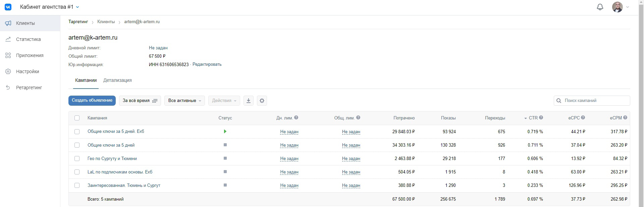Sort the table by the CTR column
Image resolution: width=644 pixels, height=207 pixels.
click(533, 118)
